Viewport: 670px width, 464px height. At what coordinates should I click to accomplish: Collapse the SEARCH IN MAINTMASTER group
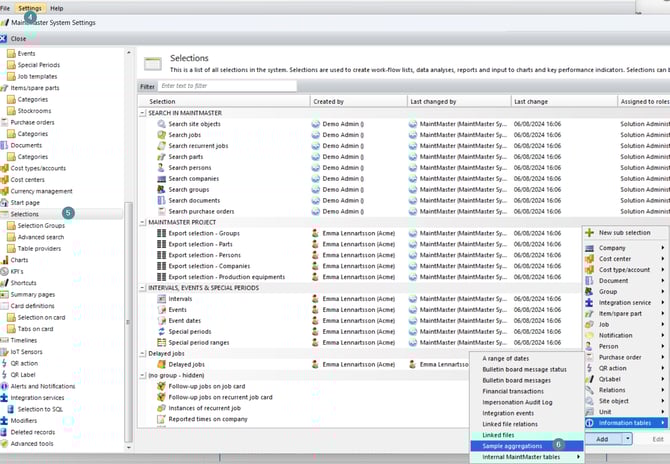[142, 113]
